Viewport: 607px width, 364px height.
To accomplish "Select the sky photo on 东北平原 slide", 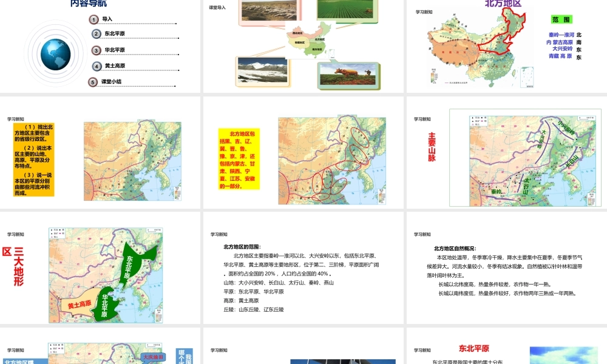I will (564, 356).
